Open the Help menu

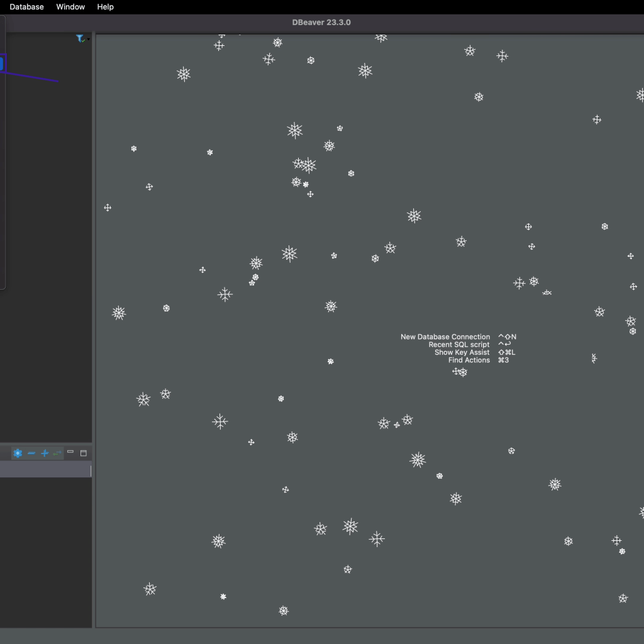(x=105, y=7)
